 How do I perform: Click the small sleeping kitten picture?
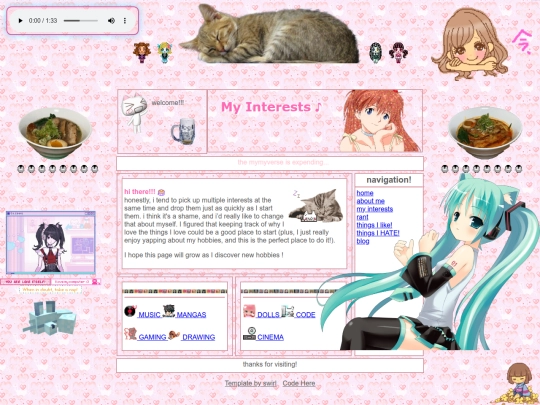tap(316, 206)
